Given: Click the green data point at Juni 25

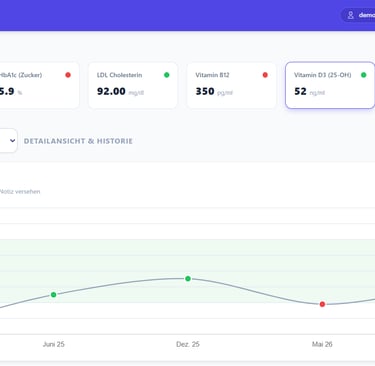Looking at the screenshot, I should [x=53, y=295].
